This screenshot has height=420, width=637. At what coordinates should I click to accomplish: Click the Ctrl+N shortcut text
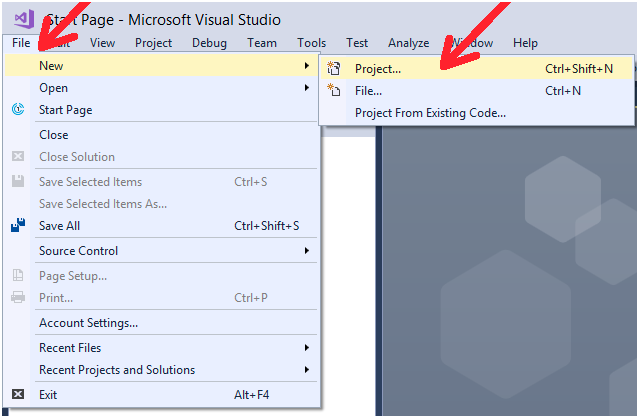click(x=563, y=91)
